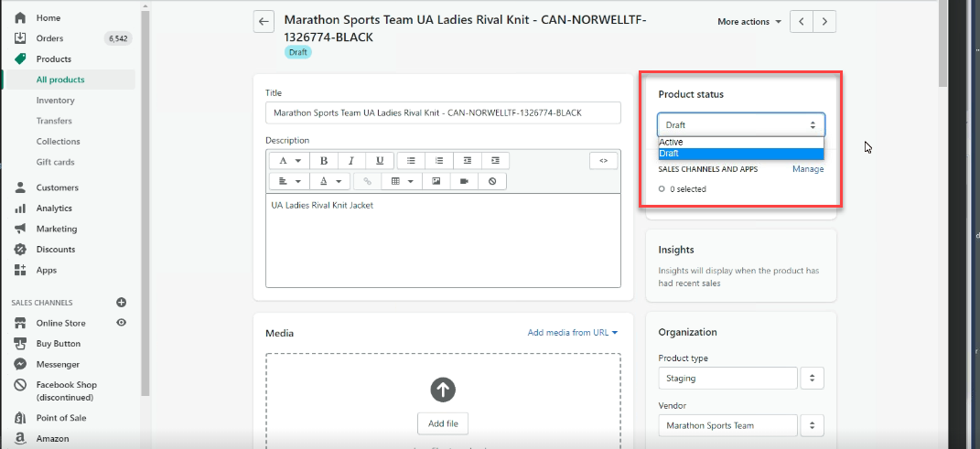Open Gift cards in sidebar

coord(55,162)
